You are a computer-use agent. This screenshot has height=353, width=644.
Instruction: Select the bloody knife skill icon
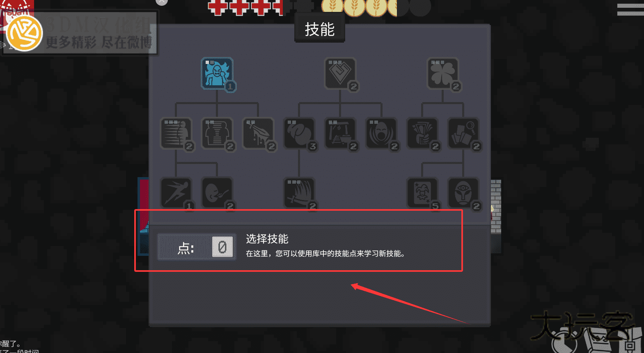coord(258,133)
